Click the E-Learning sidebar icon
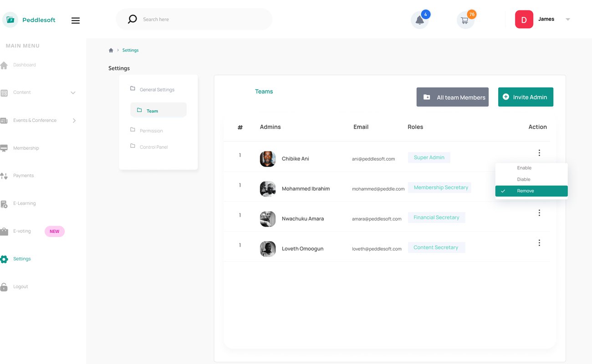The width and height of the screenshot is (592, 364). 4,204
